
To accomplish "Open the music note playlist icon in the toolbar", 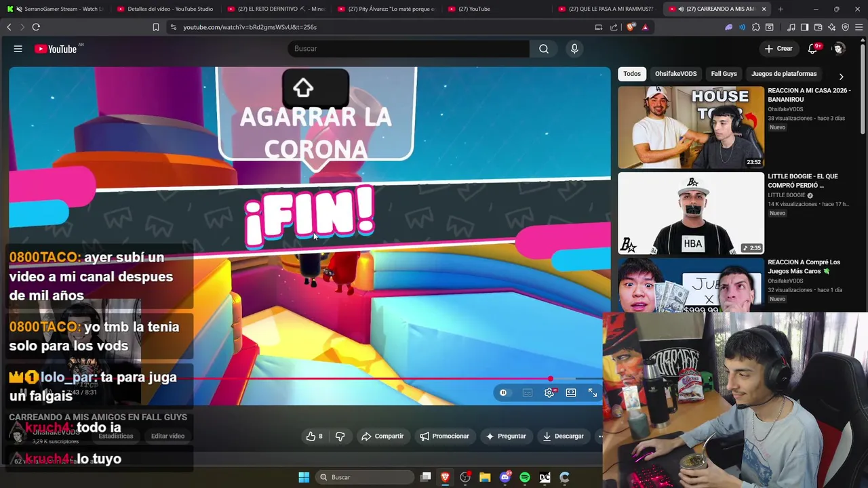I will point(791,27).
